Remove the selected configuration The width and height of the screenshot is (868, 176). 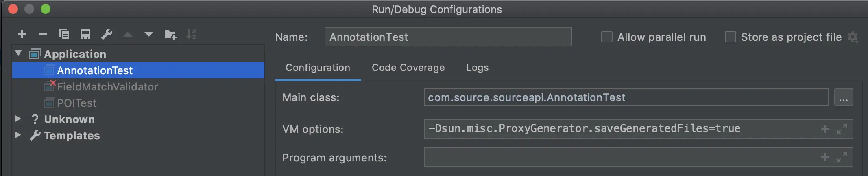click(x=43, y=34)
